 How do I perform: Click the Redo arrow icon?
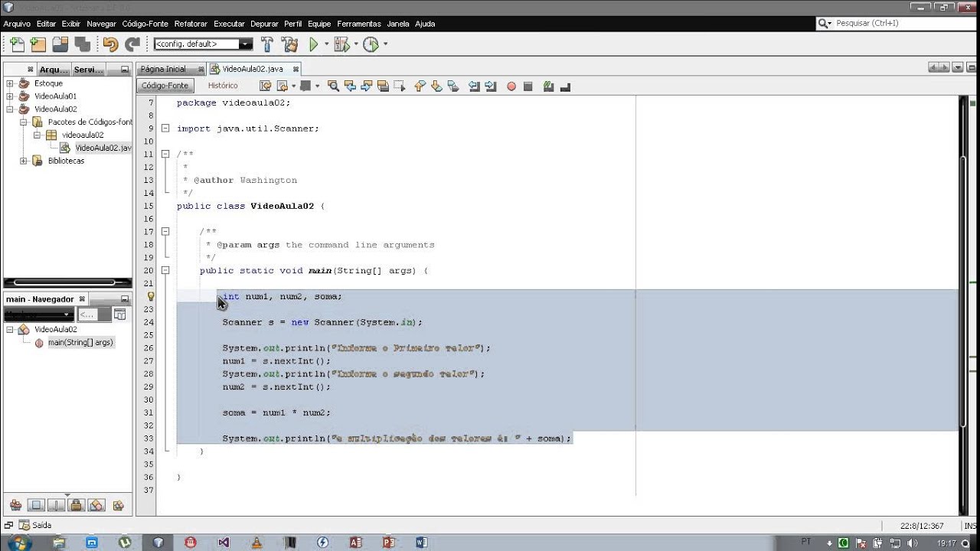pos(133,44)
